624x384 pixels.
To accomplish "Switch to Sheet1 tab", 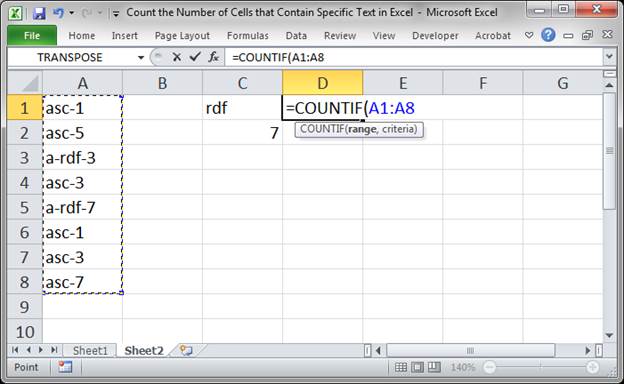I will point(90,351).
